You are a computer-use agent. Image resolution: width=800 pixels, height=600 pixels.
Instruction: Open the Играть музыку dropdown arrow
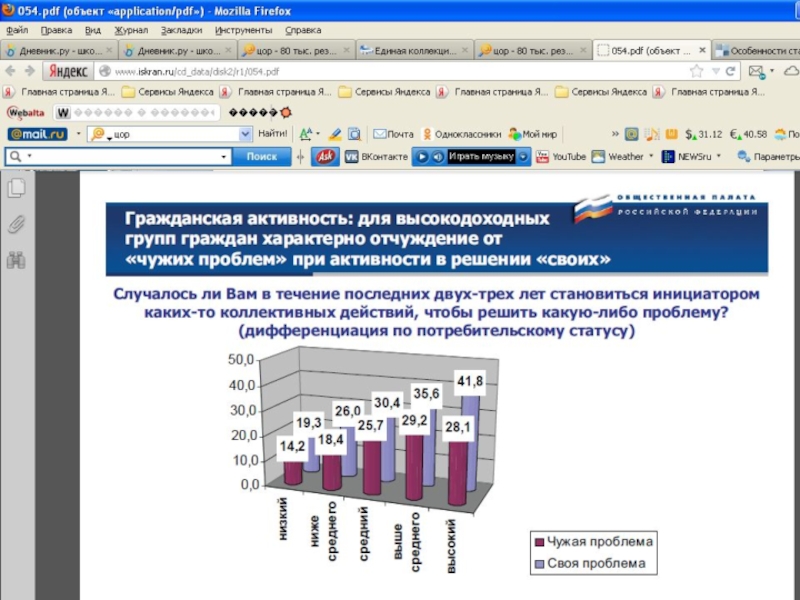click(523, 157)
